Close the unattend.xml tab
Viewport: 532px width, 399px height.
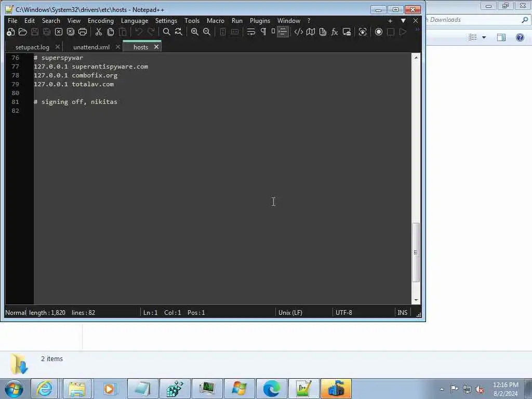(118, 47)
